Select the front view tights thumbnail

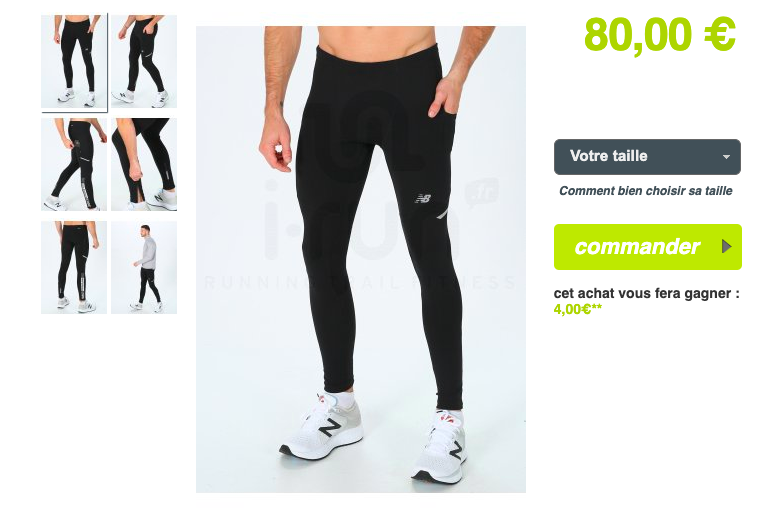point(74,61)
